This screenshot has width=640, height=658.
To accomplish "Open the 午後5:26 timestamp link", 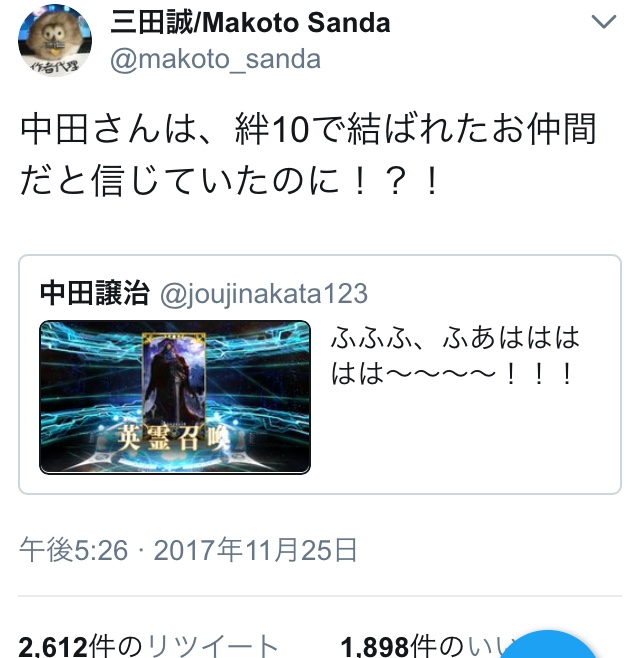I will (x=73, y=550).
